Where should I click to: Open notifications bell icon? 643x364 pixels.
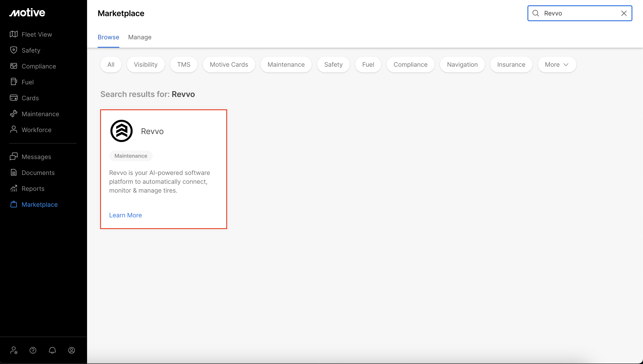pos(52,350)
